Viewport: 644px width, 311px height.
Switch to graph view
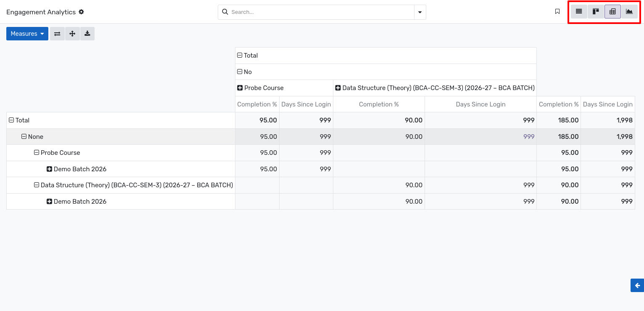coord(629,12)
